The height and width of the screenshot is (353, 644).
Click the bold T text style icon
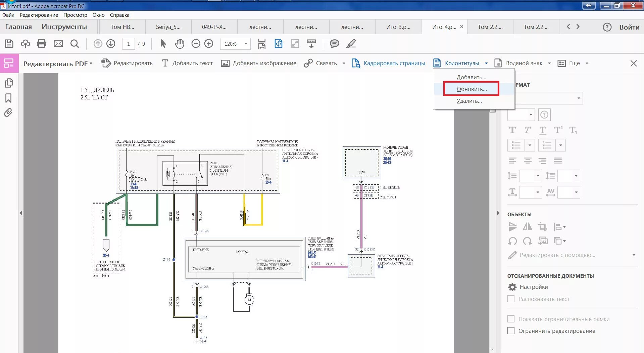(512, 130)
